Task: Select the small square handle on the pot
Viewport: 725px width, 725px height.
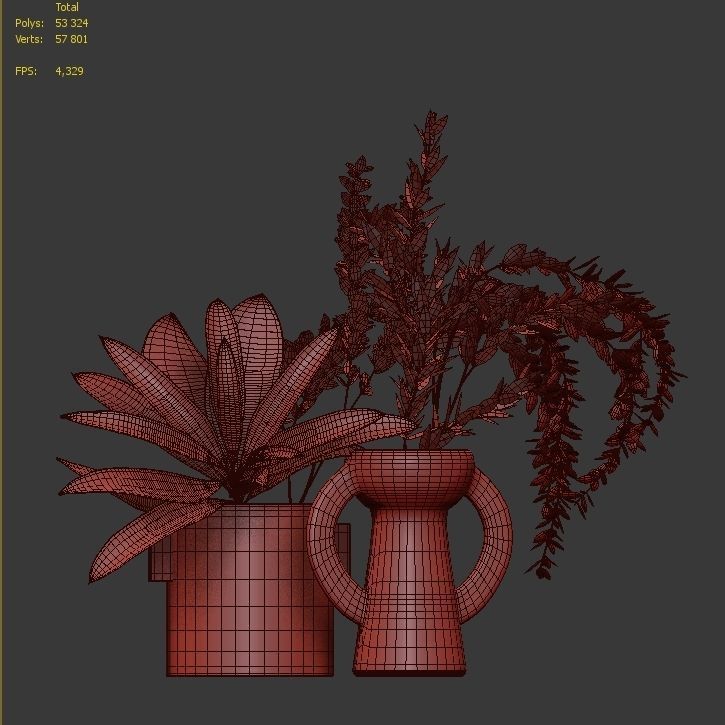Action: pyautogui.click(x=159, y=557)
